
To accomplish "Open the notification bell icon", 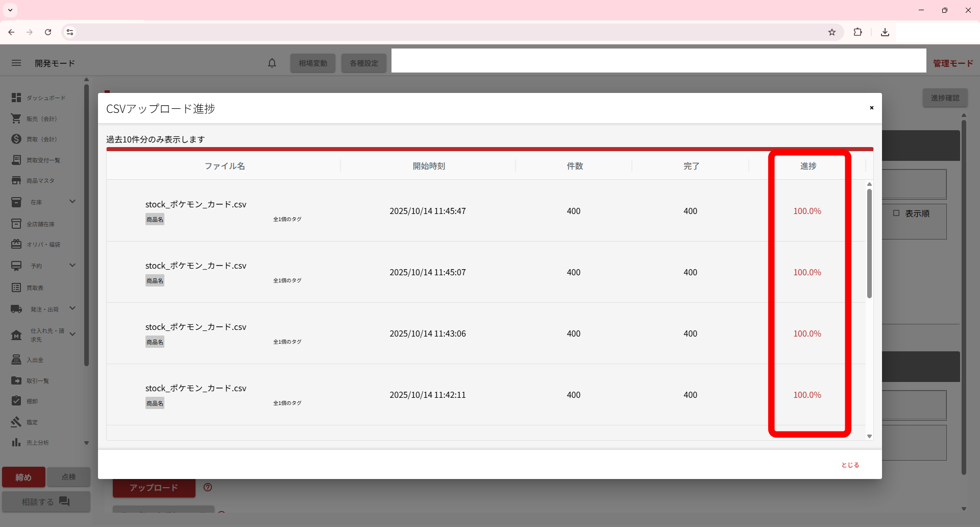I will (272, 63).
